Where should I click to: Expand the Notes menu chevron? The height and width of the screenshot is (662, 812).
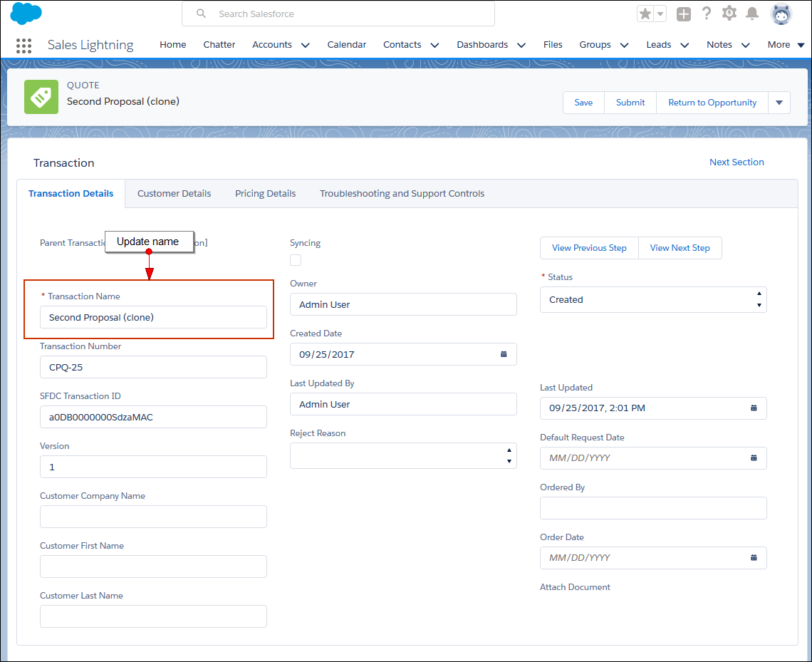(746, 45)
